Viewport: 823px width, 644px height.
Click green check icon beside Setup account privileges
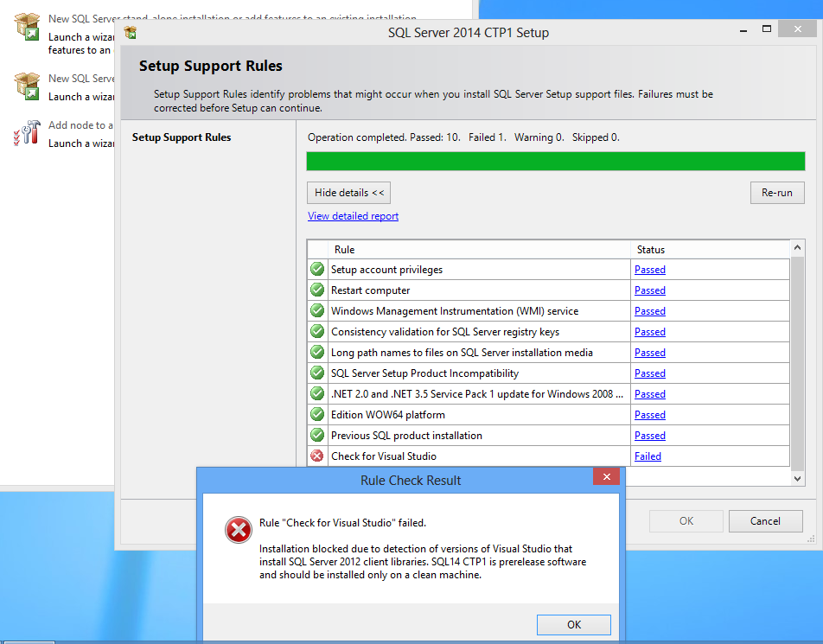tap(316, 269)
